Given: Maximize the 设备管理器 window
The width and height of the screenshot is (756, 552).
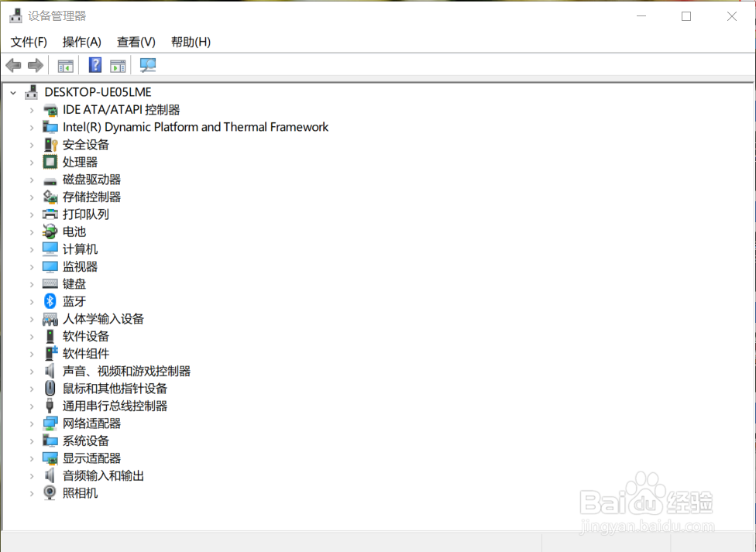Looking at the screenshot, I should tap(686, 16).
